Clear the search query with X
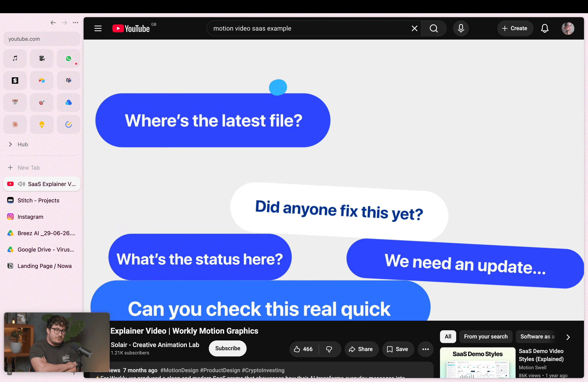Image resolution: width=588 pixels, height=382 pixels. click(415, 28)
